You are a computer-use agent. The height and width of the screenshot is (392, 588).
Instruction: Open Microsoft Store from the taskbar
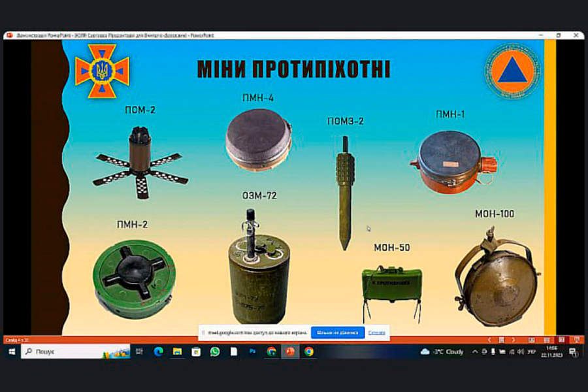[196, 351]
